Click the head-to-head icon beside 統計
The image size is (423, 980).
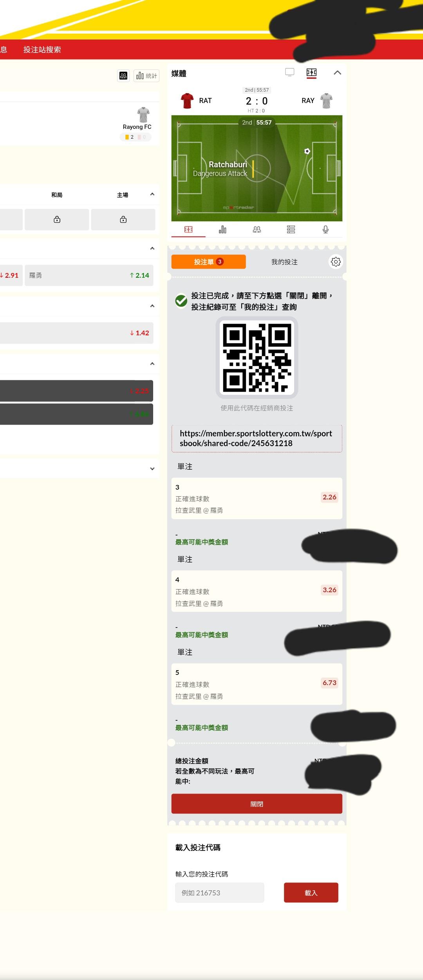123,76
